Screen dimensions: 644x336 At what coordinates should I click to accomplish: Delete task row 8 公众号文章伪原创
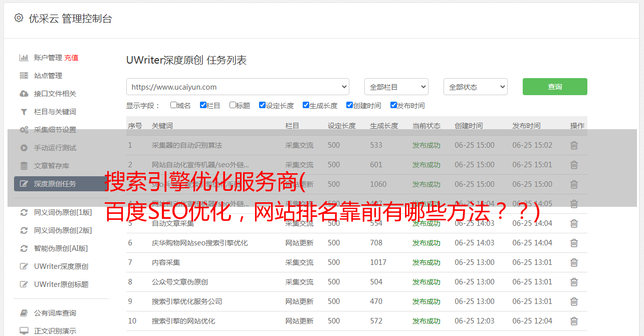point(574,282)
